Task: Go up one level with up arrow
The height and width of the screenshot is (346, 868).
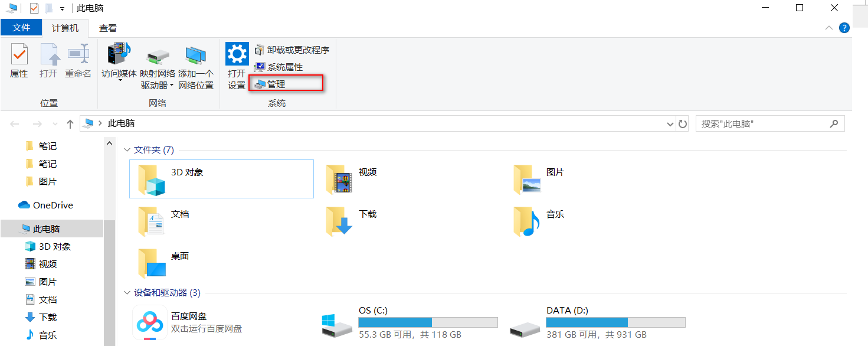Action: 70,124
